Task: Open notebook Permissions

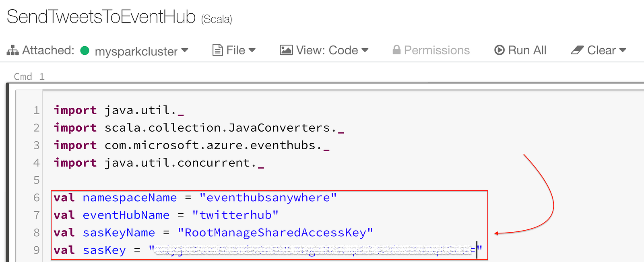Action: [431, 50]
